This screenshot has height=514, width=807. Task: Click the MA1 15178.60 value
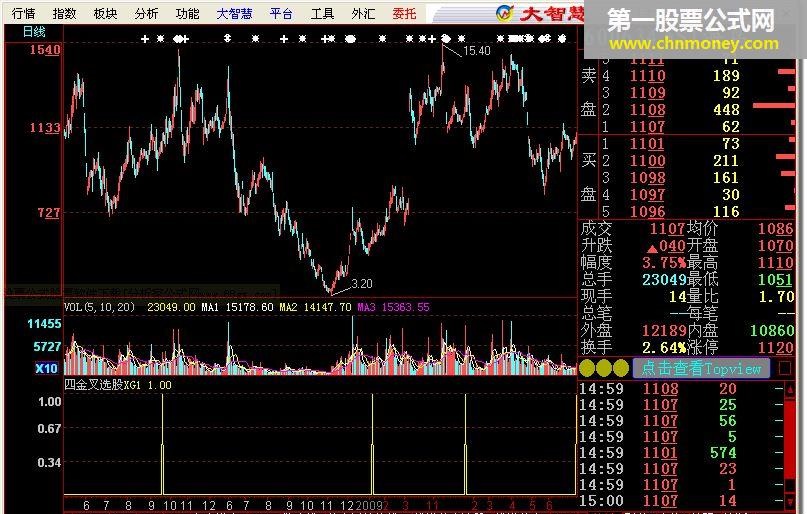237,307
